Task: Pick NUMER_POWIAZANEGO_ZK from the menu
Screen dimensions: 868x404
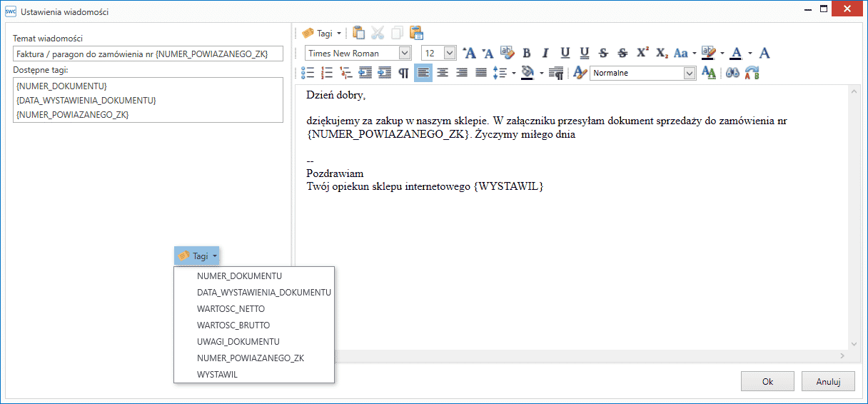Action: [x=254, y=358]
